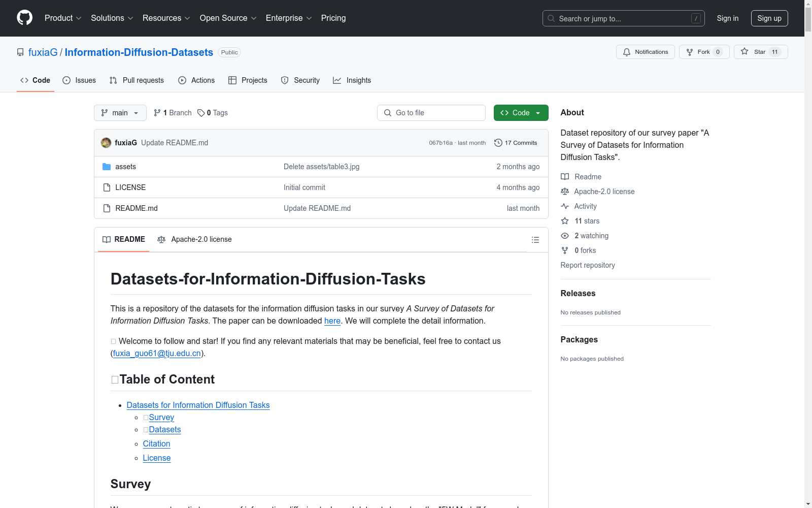This screenshot has height=508, width=812.
Task: Open the Initial commit message link
Action: (x=304, y=187)
